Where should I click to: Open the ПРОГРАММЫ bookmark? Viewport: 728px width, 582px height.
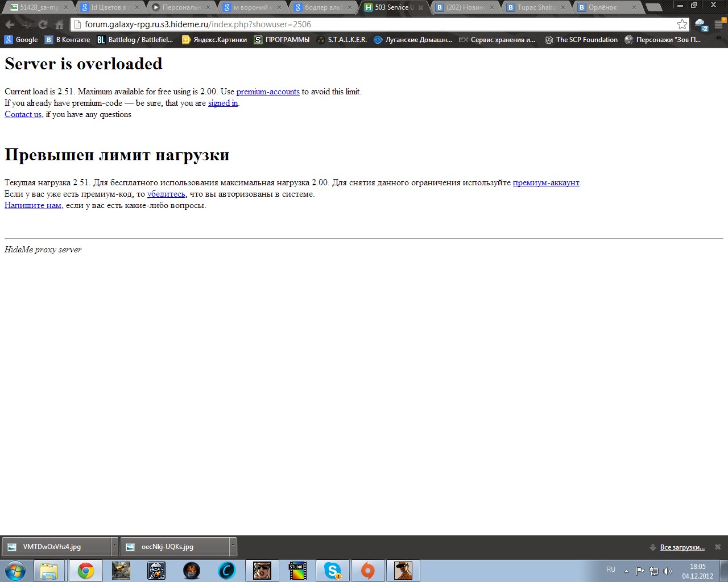282,40
